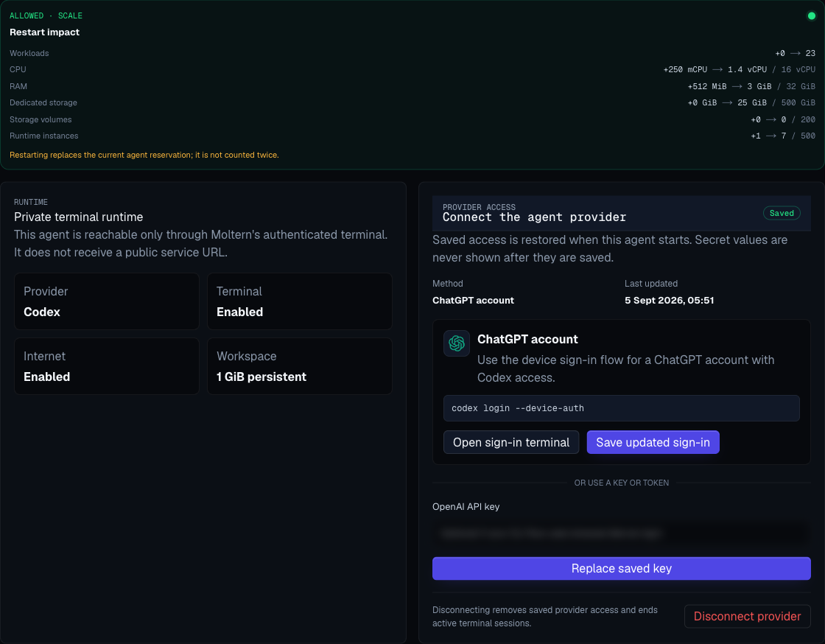Click the Restart impact heading
This screenshot has width=825, height=644.
tap(44, 32)
